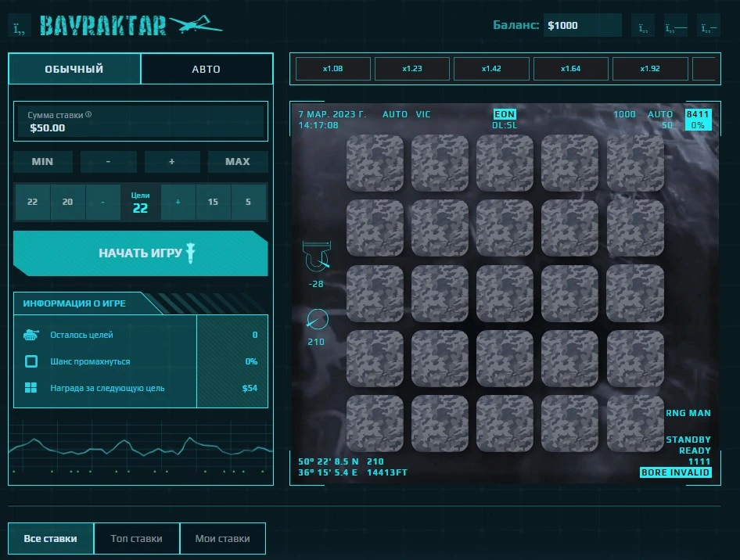Click the camouflage tile in row 1, column 2
Screen dimensions: 740x560
coord(440,163)
